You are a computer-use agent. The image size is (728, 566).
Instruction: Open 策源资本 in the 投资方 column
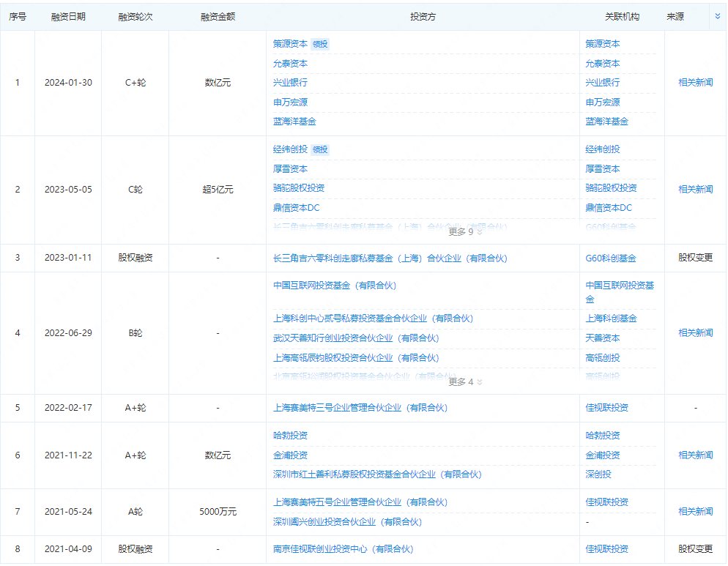pos(290,44)
